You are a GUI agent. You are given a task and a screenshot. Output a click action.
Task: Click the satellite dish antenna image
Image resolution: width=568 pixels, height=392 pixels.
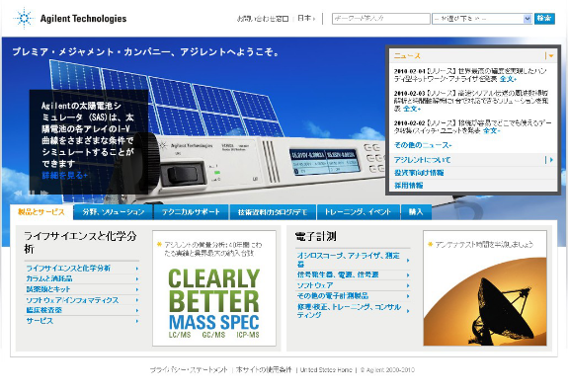click(x=485, y=300)
